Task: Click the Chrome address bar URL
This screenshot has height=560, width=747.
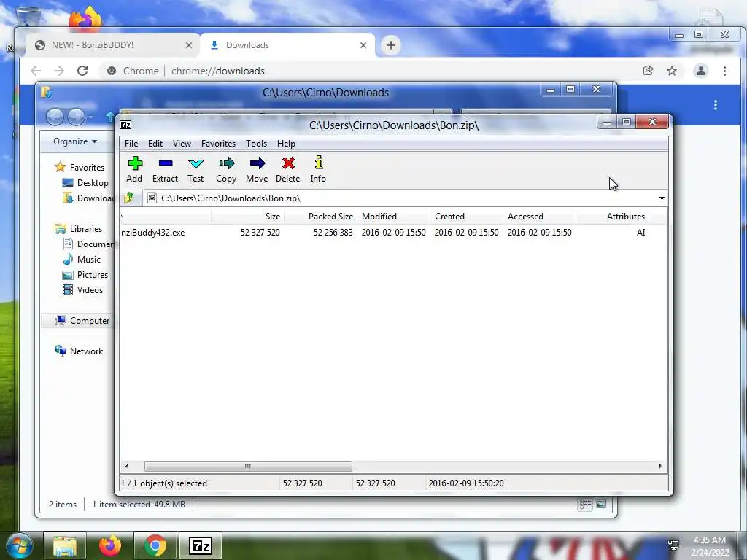Action: click(217, 71)
